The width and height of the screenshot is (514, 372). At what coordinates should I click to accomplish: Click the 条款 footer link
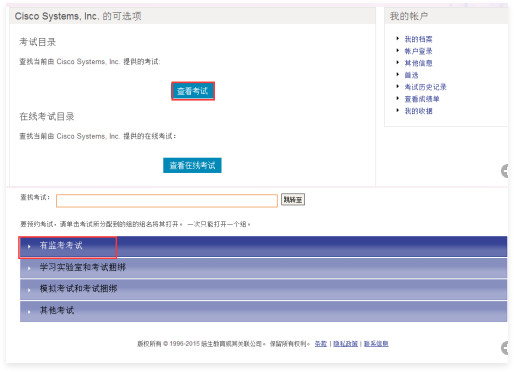(321, 344)
